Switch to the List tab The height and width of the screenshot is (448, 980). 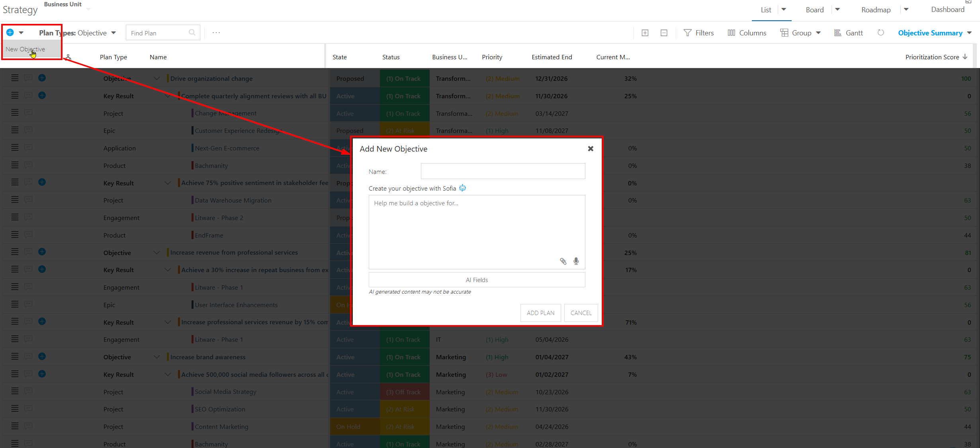coord(766,10)
